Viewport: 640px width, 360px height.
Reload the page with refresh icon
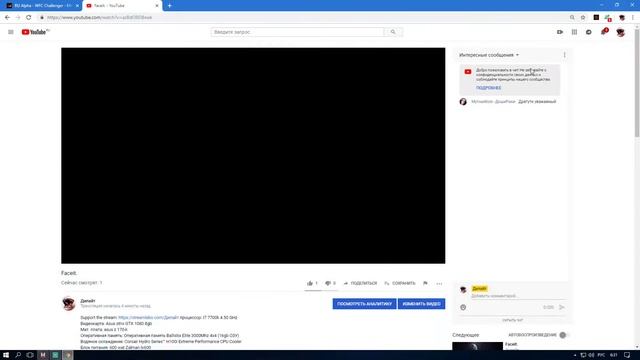29,18
